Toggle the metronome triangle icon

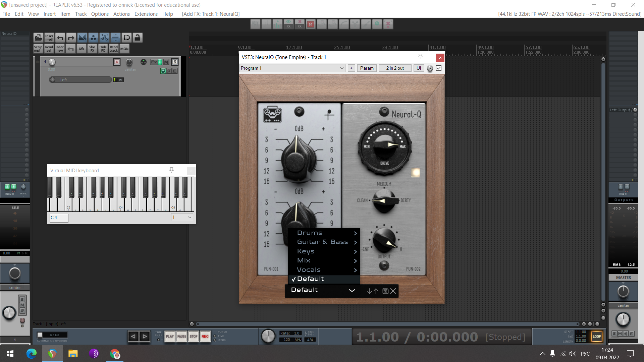[x=82, y=38]
